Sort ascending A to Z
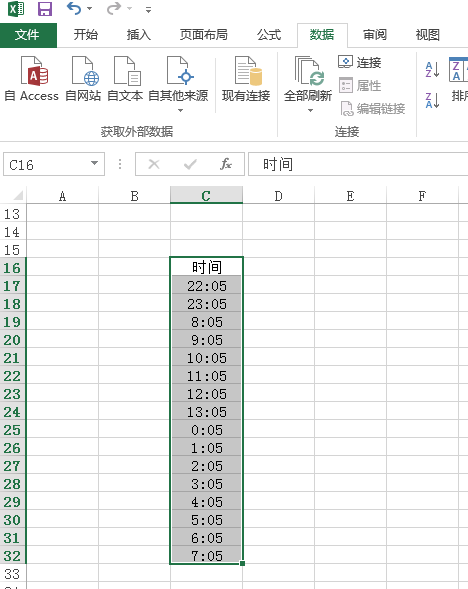The image size is (468, 589). [432, 70]
